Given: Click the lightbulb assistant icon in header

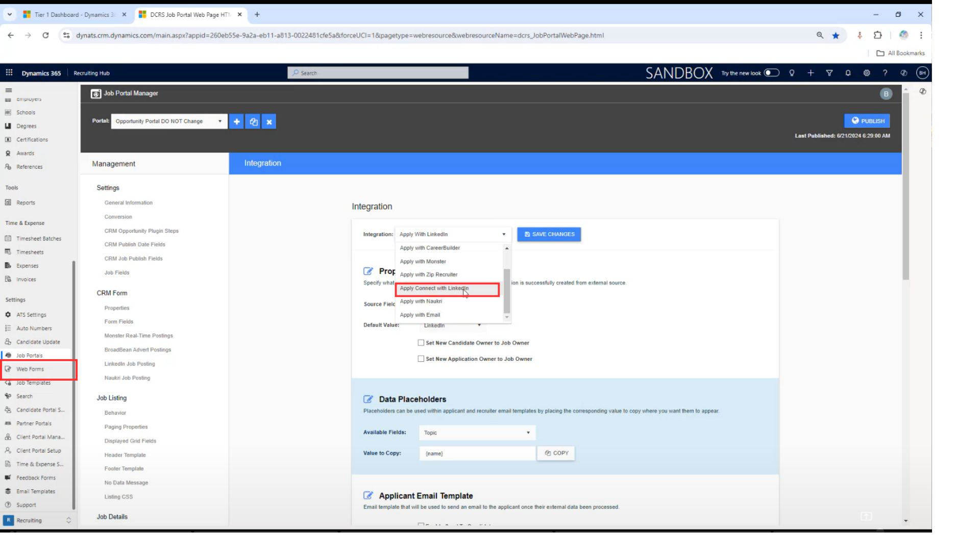Looking at the screenshot, I should coord(792,73).
